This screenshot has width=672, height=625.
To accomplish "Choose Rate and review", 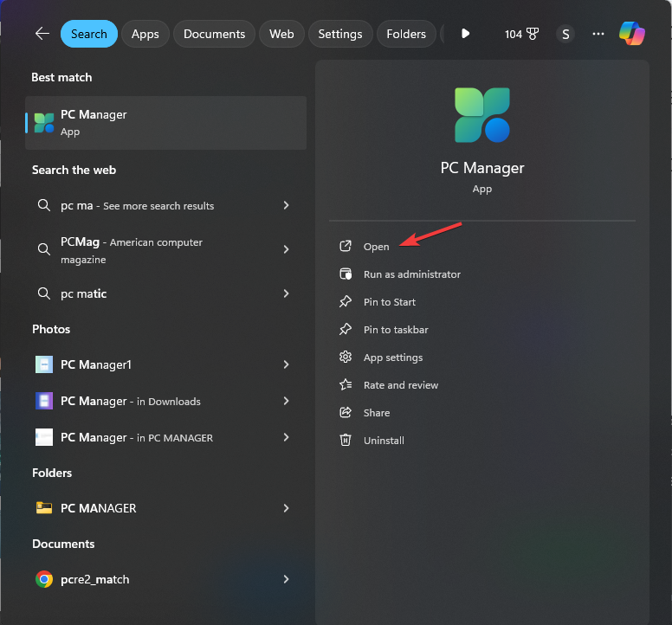I will coord(401,385).
